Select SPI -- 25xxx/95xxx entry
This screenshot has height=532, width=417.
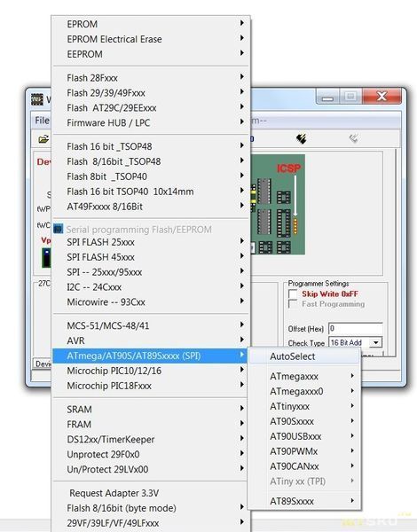[151, 272]
